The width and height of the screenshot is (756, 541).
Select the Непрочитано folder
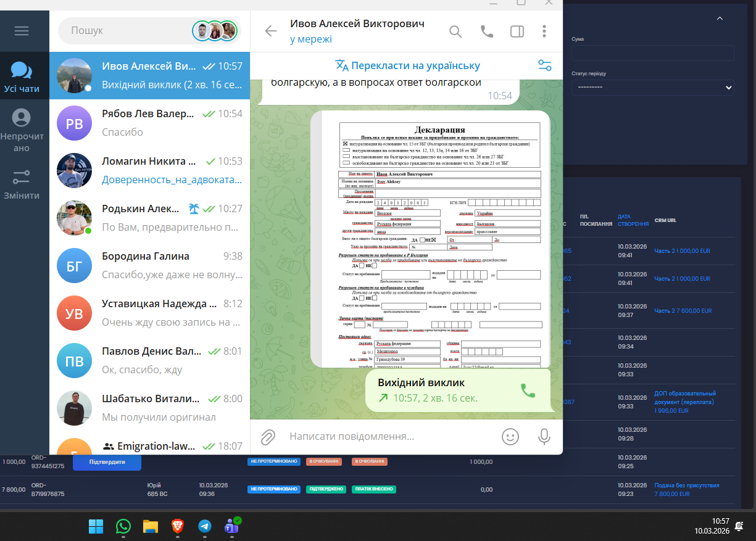(x=22, y=130)
